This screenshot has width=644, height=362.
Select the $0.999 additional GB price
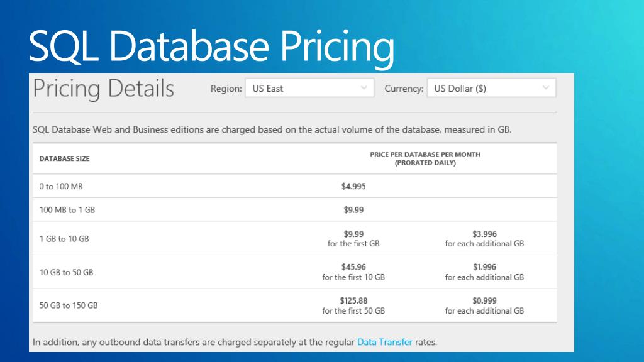pyautogui.click(x=484, y=300)
